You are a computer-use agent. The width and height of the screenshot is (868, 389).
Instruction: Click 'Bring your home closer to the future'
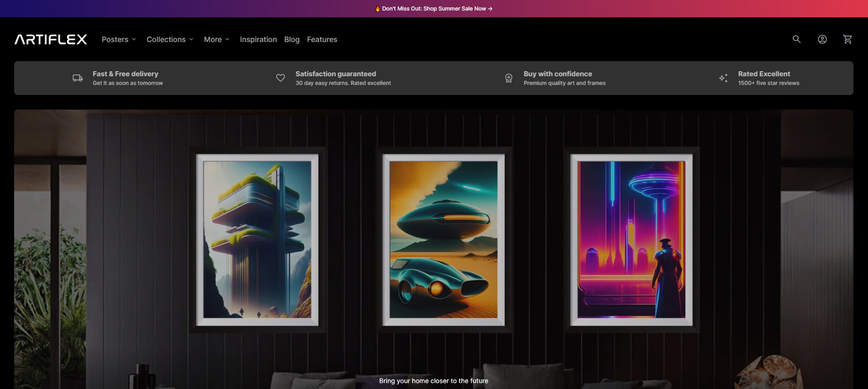point(434,381)
